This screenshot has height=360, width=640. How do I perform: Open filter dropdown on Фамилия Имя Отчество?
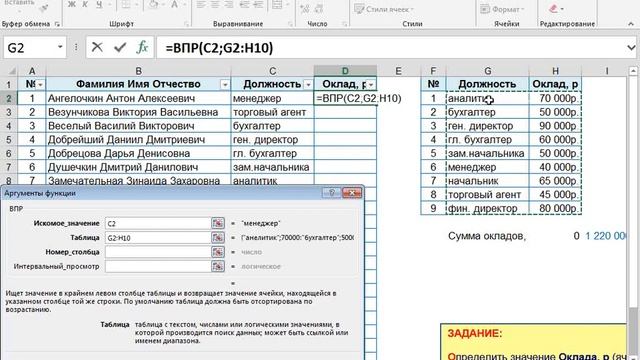(225, 84)
